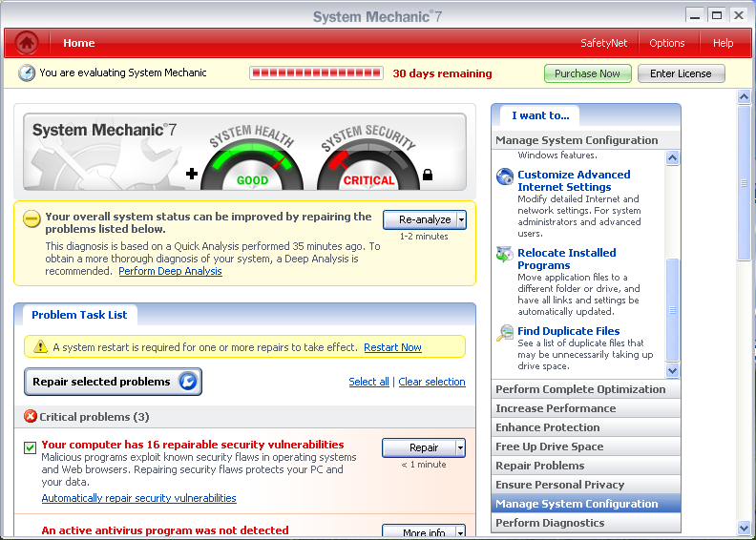Click the red Home icon button
Image resolution: width=756 pixels, height=540 pixels.
pos(27,43)
